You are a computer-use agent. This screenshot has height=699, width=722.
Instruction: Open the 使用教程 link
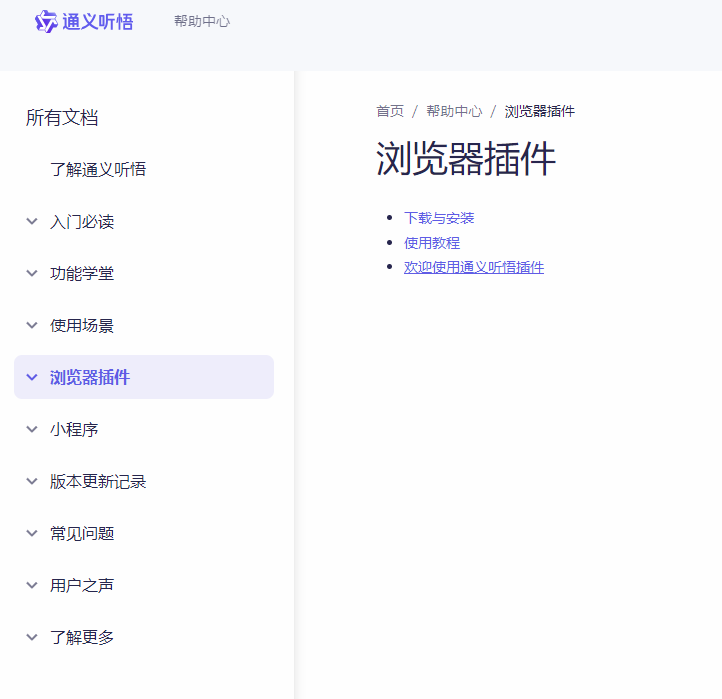[432, 243]
